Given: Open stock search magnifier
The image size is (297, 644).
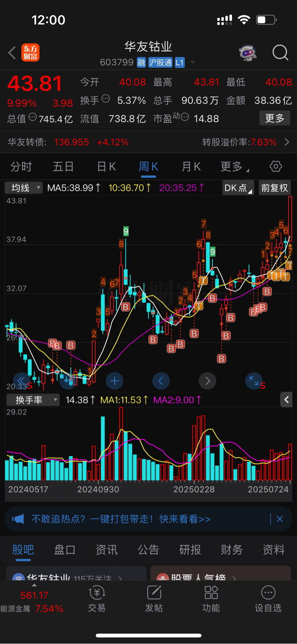Looking at the screenshot, I should pyautogui.click(x=280, y=53).
